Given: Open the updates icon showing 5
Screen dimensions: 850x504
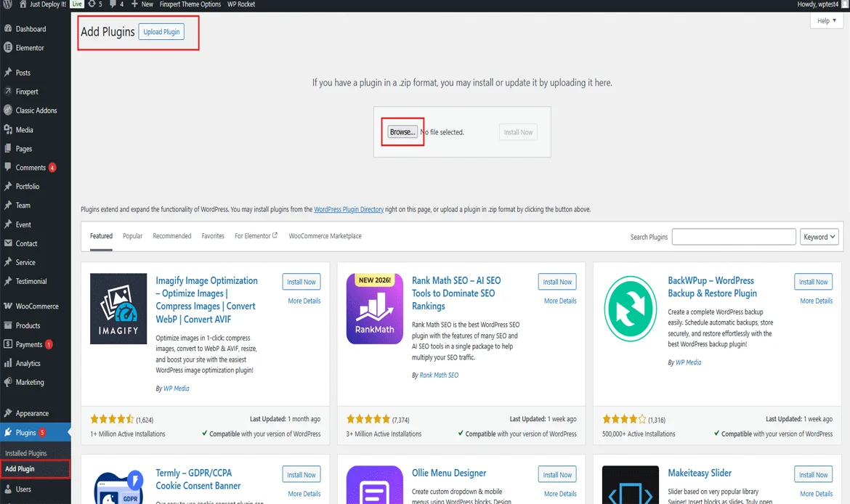Looking at the screenshot, I should 92,4.
